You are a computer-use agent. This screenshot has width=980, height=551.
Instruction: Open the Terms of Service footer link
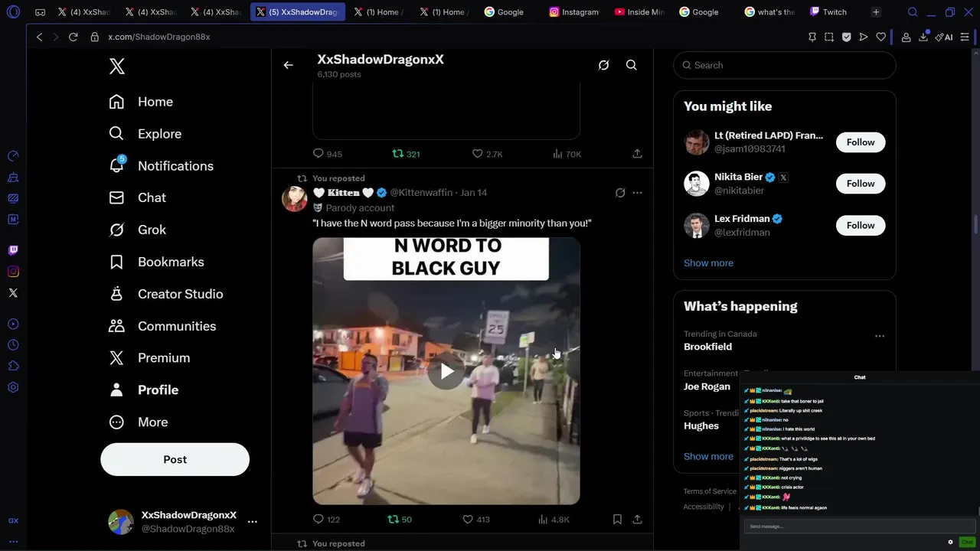[x=710, y=491]
